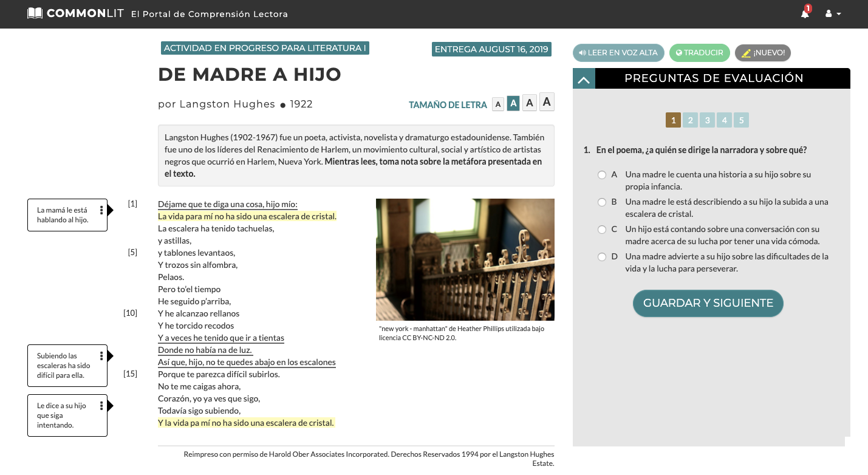Click line 'Donde no había na de luz.'
The width and height of the screenshot is (868, 475).
pos(205,350)
